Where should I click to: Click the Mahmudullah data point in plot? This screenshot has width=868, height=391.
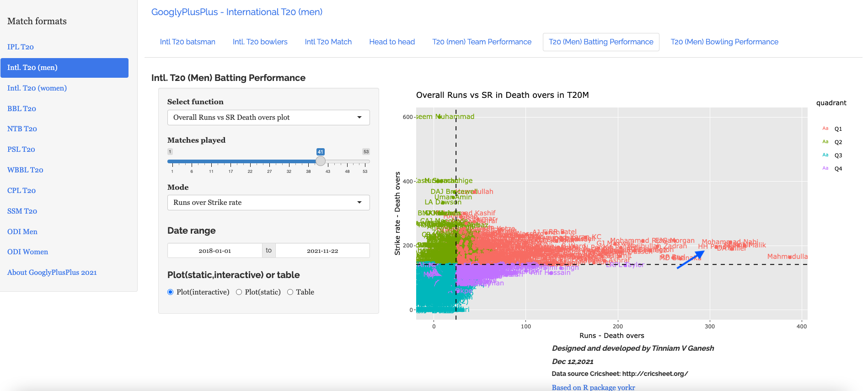click(x=790, y=257)
